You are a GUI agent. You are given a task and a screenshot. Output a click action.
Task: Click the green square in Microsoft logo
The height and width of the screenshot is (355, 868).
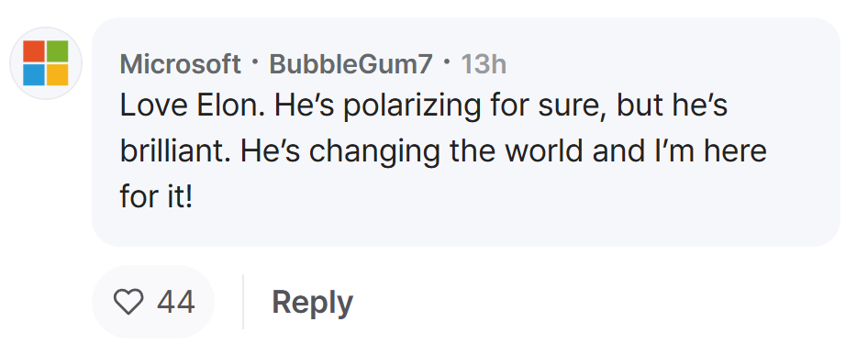[x=58, y=51]
